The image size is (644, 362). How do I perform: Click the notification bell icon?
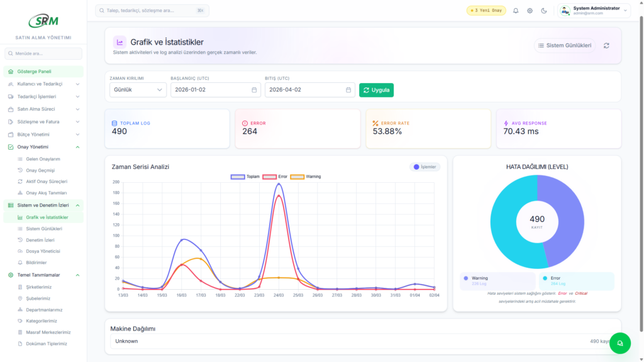tap(516, 11)
